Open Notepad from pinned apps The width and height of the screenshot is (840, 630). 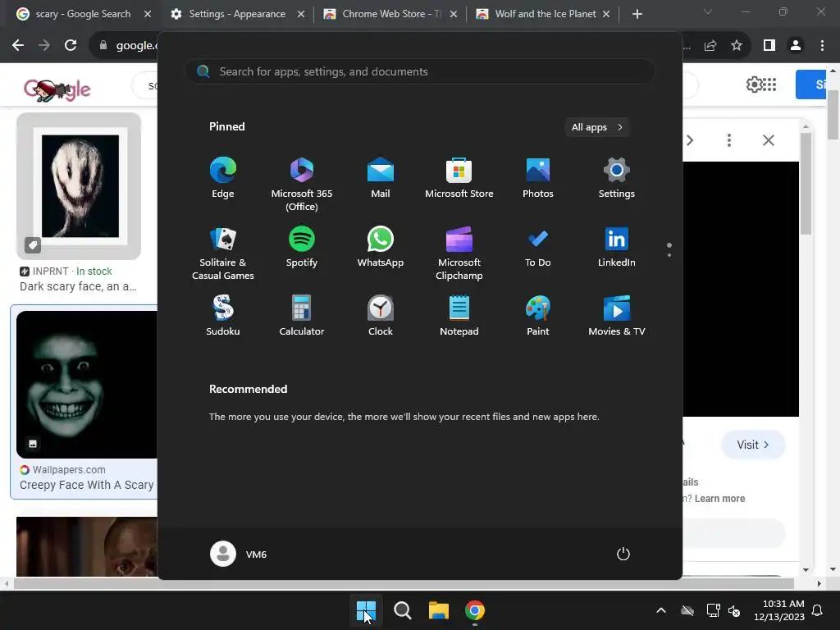[459, 316]
